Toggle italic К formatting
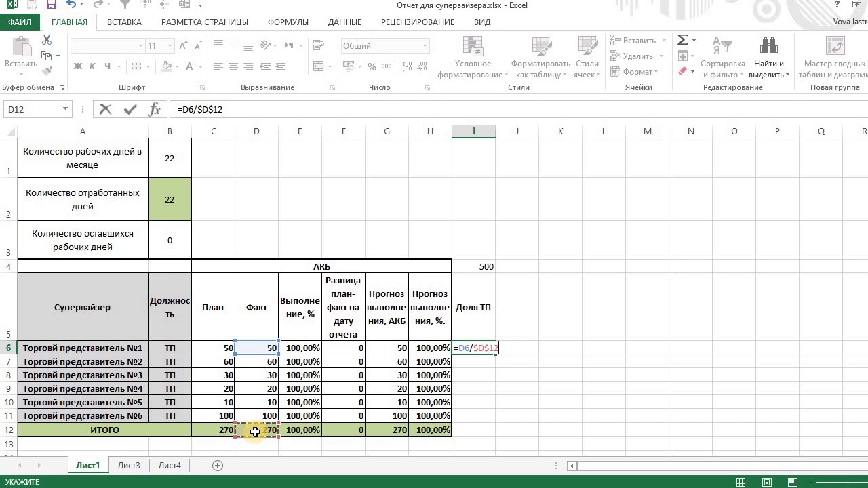This screenshot has width=868, height=488. (x=93, y=66)
